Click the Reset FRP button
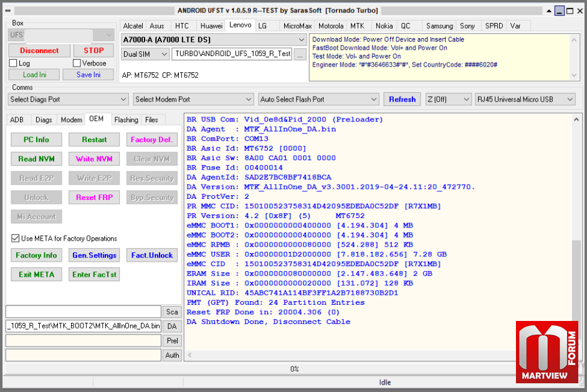587x392 pixels. click(94, 198)
